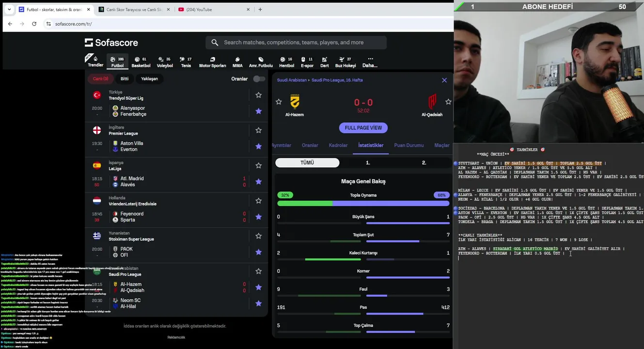Click the Topla Oynama possession bar
This screenshot has height=349, width=644.
pyautogui.click(x=363, y=204)
